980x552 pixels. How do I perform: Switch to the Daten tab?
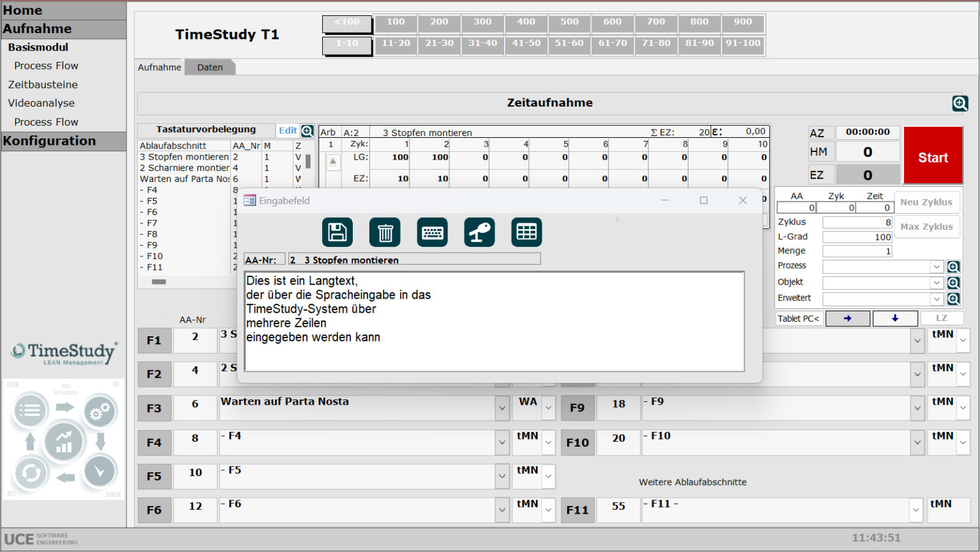(210, 68)
